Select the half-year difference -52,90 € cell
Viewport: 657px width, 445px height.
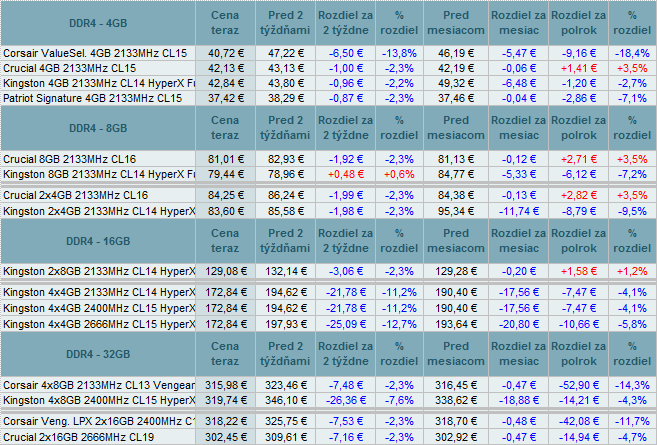[x=578, y=385]
